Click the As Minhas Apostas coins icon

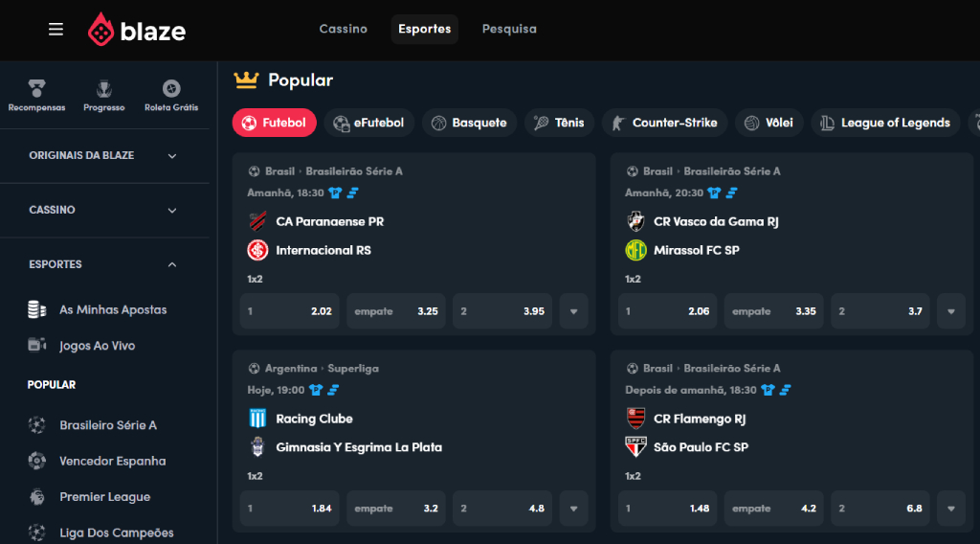[x=37, y=309]
